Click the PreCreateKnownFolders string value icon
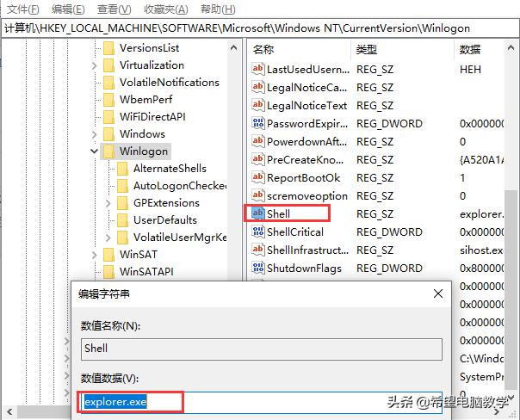This screenshot has width=520, height=420. [258, 159]
